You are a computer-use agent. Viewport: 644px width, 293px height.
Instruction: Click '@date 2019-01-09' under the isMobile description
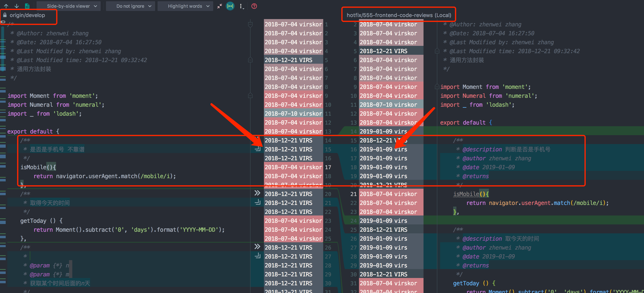(x=488, y=167)
